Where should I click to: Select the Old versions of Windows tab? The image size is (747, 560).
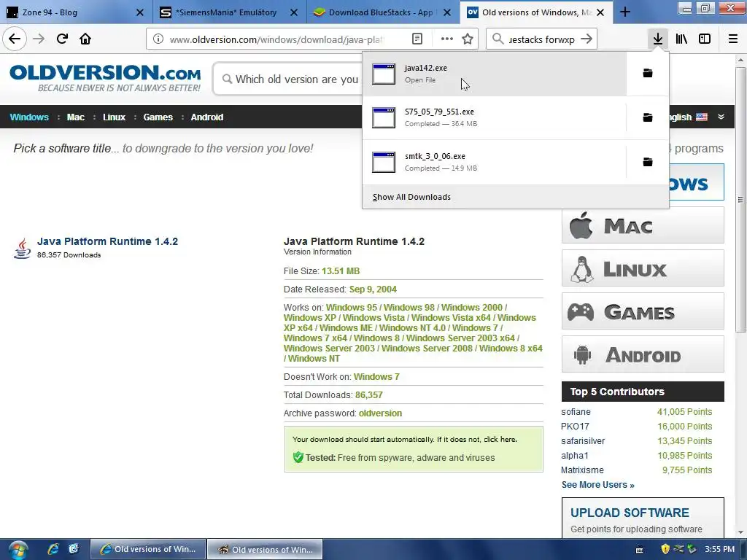coord(536,12)
